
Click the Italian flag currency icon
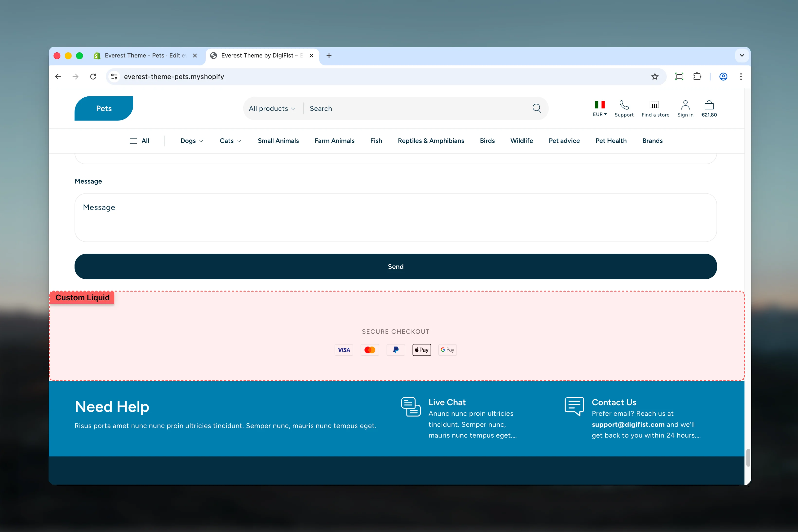pyautogui.click(x=600, y=104)
